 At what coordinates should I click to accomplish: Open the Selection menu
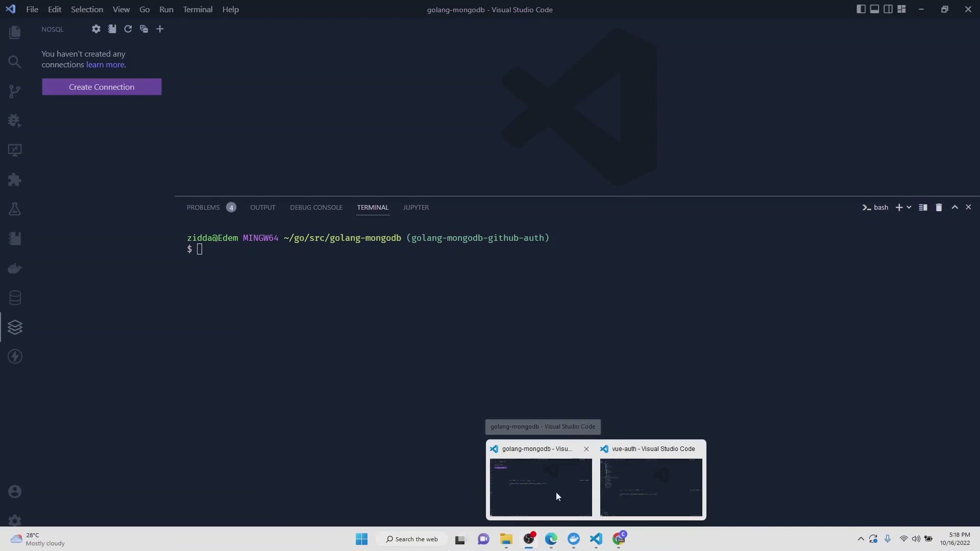[x=87, y=9]
